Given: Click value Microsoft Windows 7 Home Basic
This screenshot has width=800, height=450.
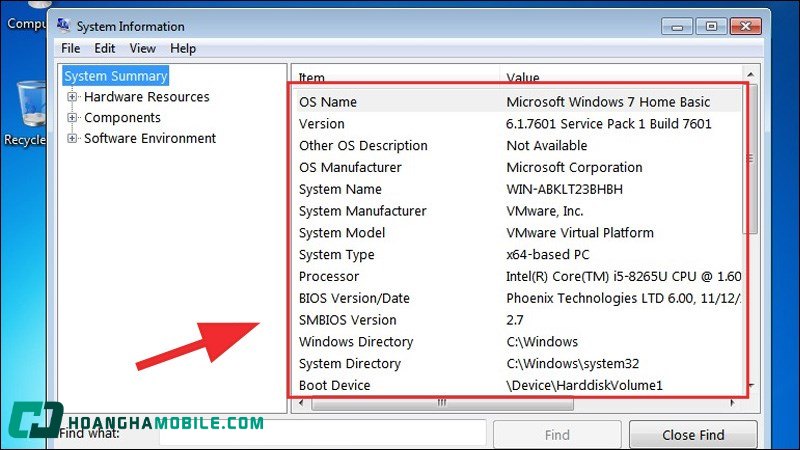Looking at the screenshot, I should [608, 102].
